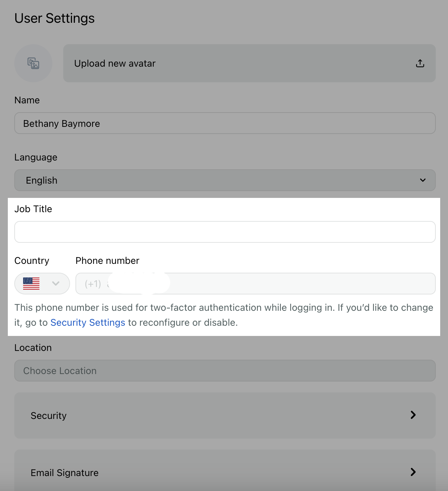Open the Country code dropdown chevron
448x491 pixels.
(56, 284)
